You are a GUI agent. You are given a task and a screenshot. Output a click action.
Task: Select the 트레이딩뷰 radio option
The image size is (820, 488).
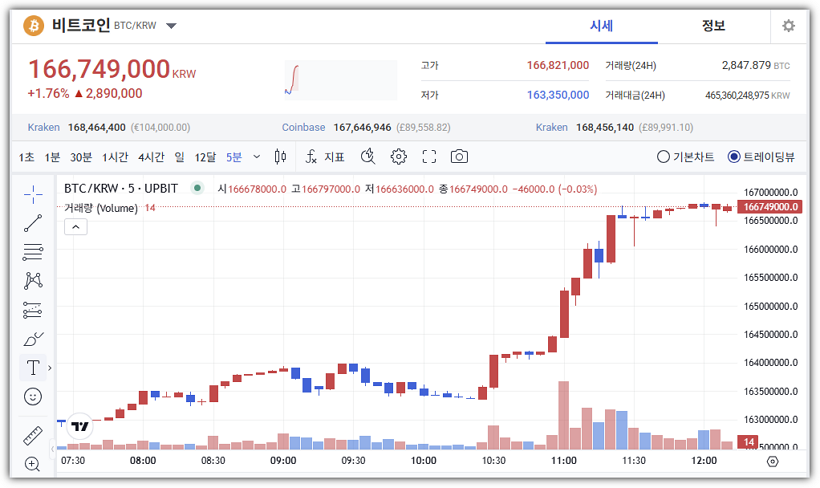pyautogui.click(x=761, y=156)
